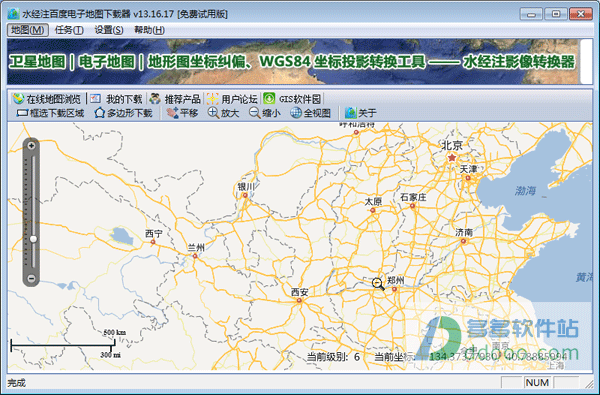The image size is (600, 395).
Task: Click the NUM status bar indicator
Action: click(537, 382)
